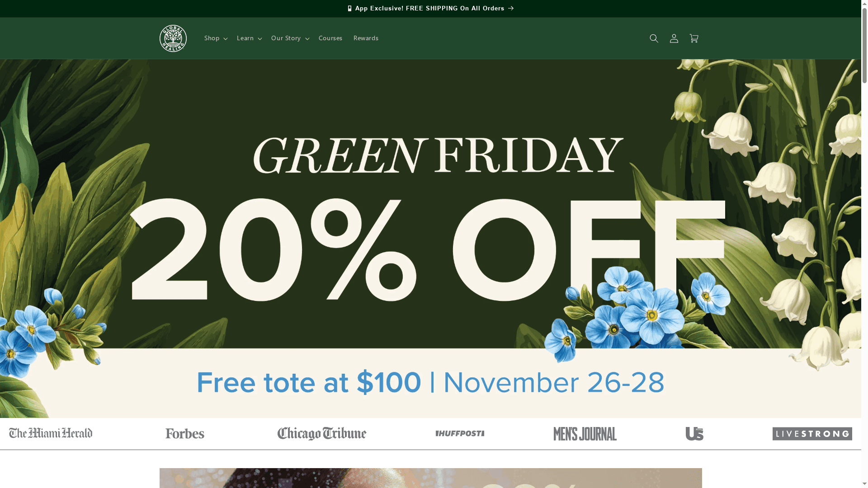Open the Rewards page
The width and height of the screenshot is (868, 488).
(366, 38)
